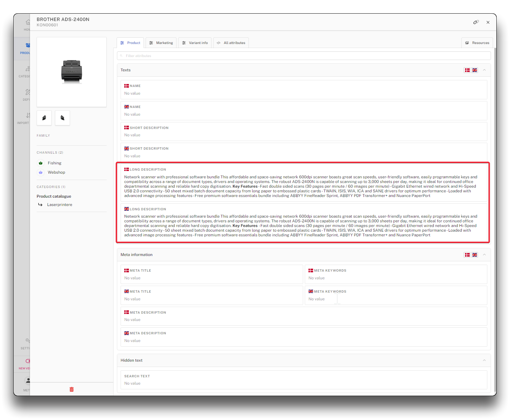This screenshot has width=510, height=420.
Task: Toggle Danish language flag in Texts header
Action: [x=467, y=70]
